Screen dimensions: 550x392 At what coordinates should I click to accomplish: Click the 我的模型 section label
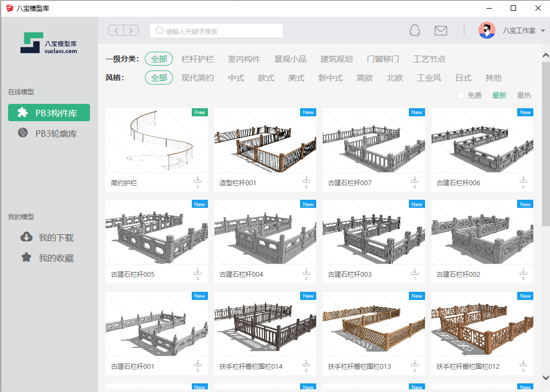21,216
